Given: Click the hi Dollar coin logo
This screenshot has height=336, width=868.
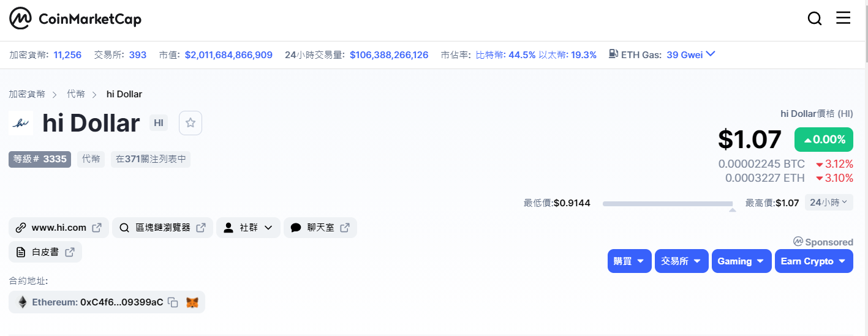Looking at the screenshot, I should [x=21, y=123].
